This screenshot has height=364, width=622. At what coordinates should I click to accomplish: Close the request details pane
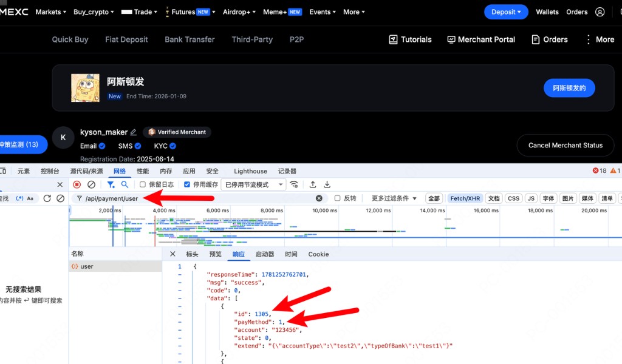(x=173, y=254)
